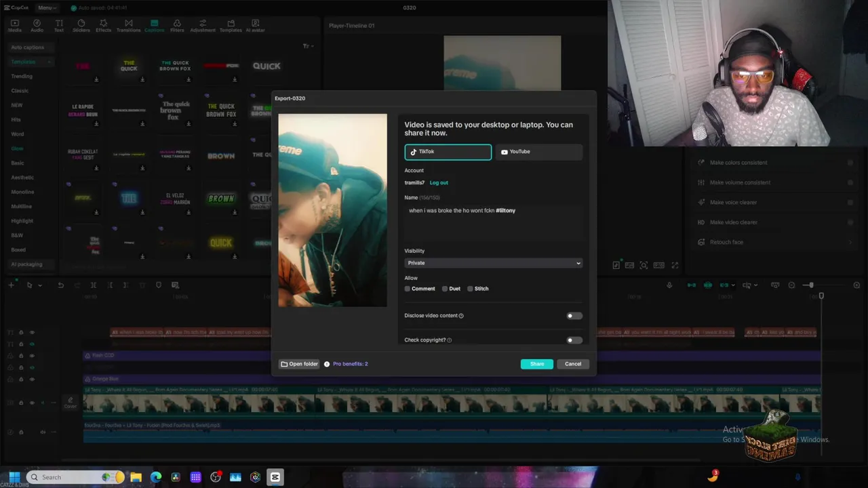Open AI packaging in the sidebar

26,264
